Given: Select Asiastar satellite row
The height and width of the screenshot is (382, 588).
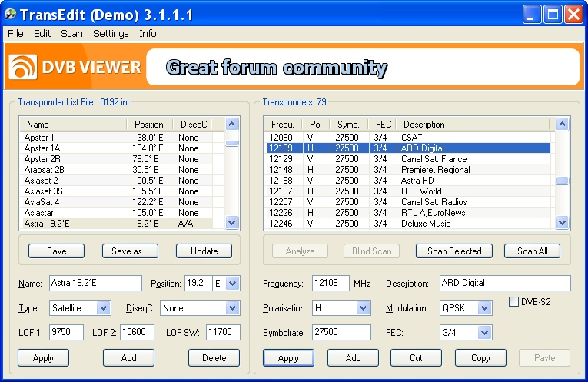Looking at the screenshot, I should pyautogui.click(x=122, y=213).
